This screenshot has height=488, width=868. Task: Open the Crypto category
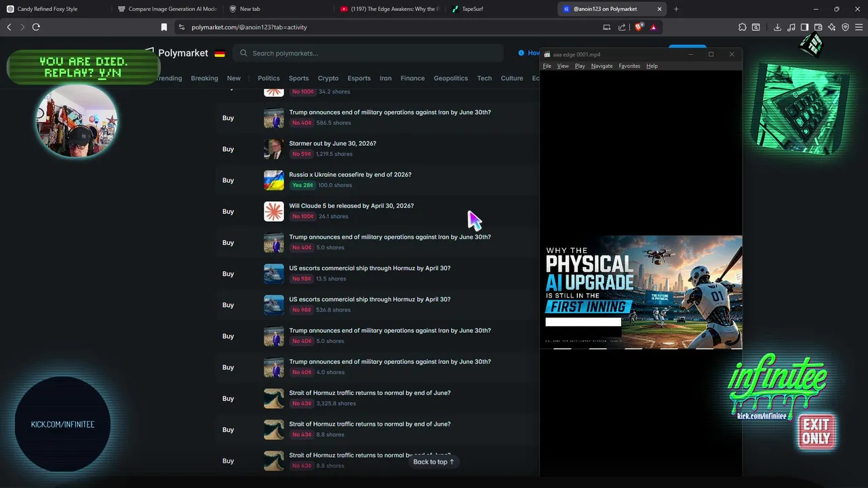328,78
